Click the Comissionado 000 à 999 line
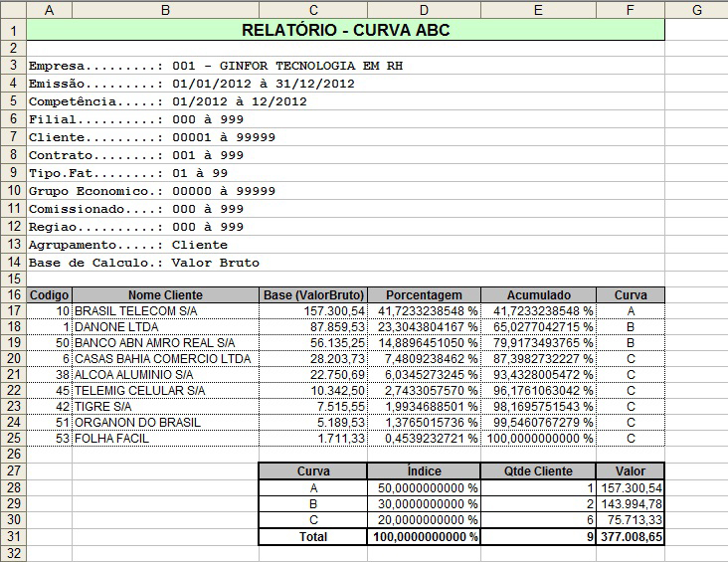 point(136,209)
